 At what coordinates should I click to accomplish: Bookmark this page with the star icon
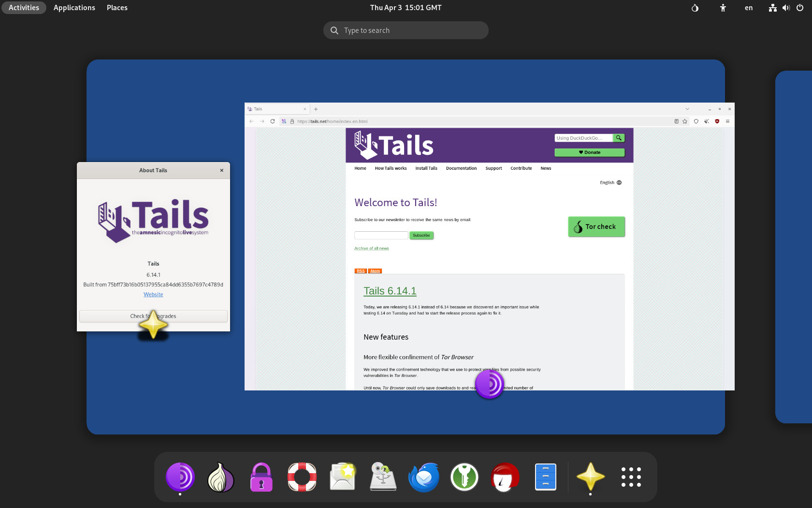click(x=685, y=121)
